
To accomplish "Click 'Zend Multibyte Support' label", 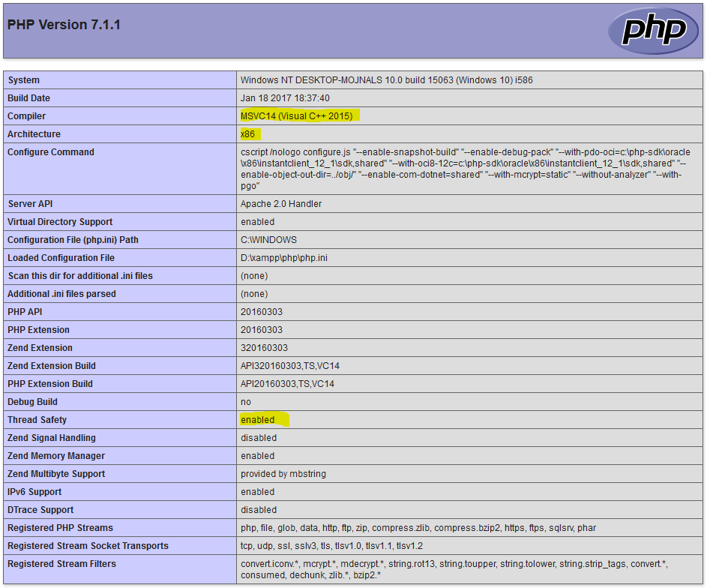I will [56, 474].
